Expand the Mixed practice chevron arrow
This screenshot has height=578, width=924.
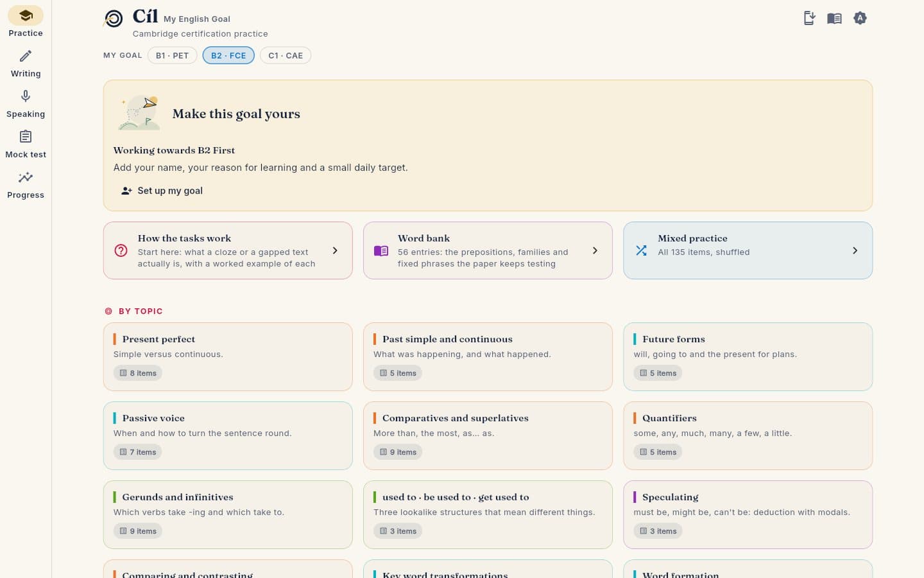coord(855,250)
